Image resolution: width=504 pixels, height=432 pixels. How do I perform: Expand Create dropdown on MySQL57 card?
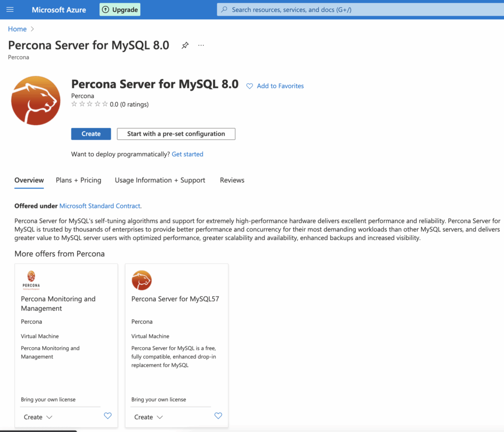pyautogui.click(x=149, y=417)
